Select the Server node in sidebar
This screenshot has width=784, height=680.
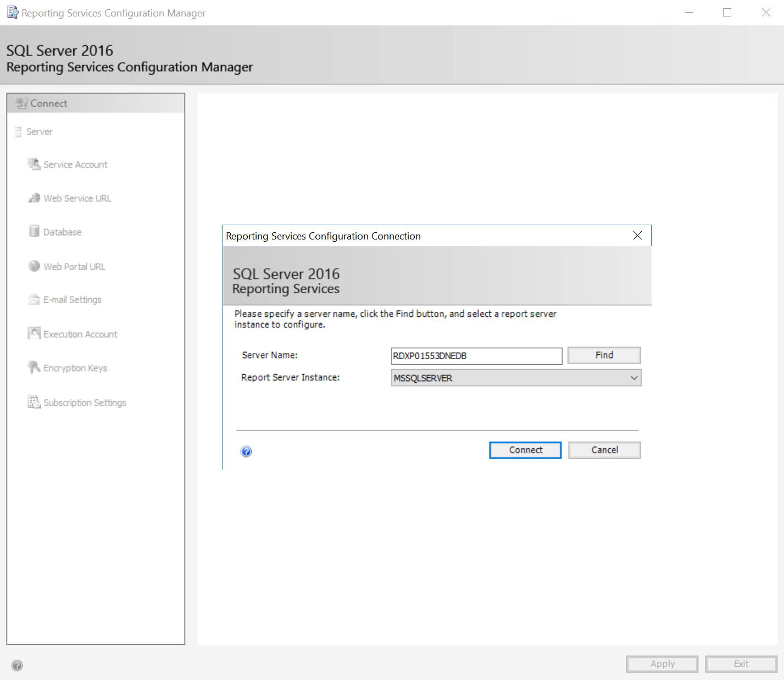click(38, 131)
